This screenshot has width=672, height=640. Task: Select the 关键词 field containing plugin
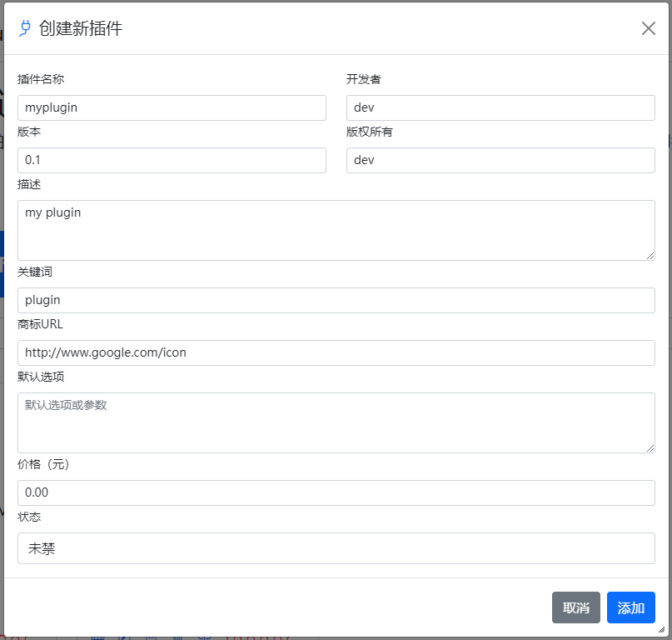click(x=336, y=300)
